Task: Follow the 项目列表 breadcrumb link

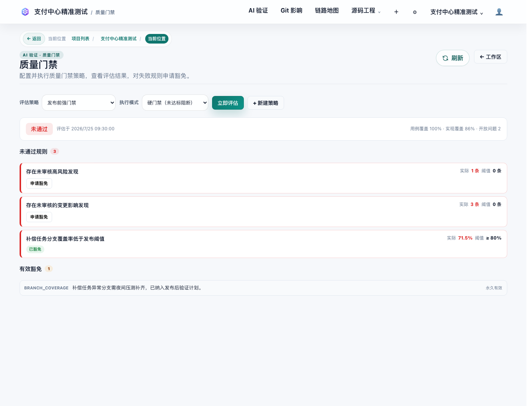Action: (x=81, y=39)
